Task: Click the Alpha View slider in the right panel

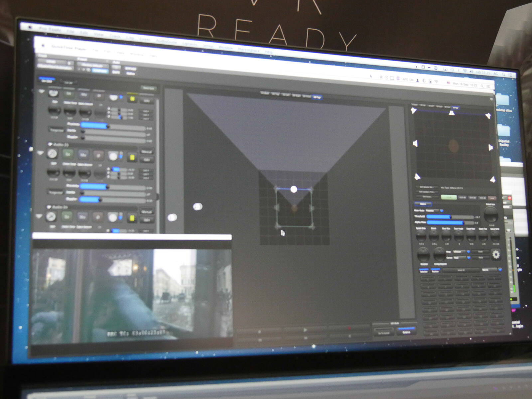Action: tap(450, 222)
